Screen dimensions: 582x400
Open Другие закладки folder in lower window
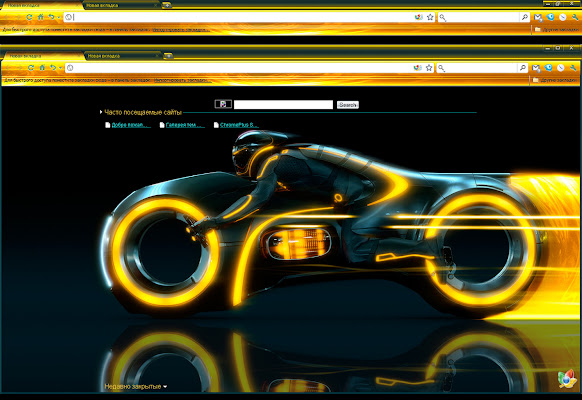point(555,80)
